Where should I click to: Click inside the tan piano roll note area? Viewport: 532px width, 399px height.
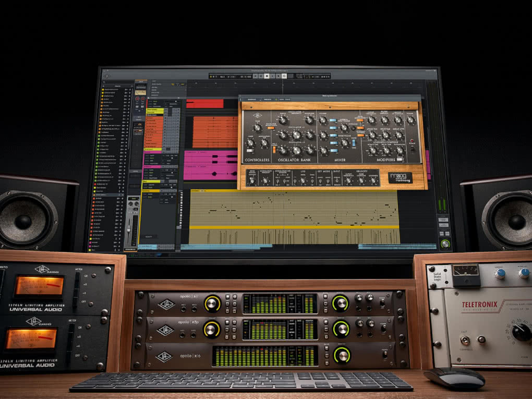coord(294,209)
